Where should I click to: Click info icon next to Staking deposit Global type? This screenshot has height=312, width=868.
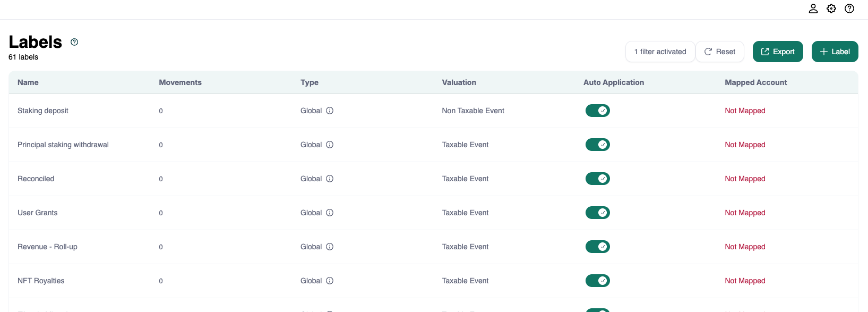coord(330,111)
